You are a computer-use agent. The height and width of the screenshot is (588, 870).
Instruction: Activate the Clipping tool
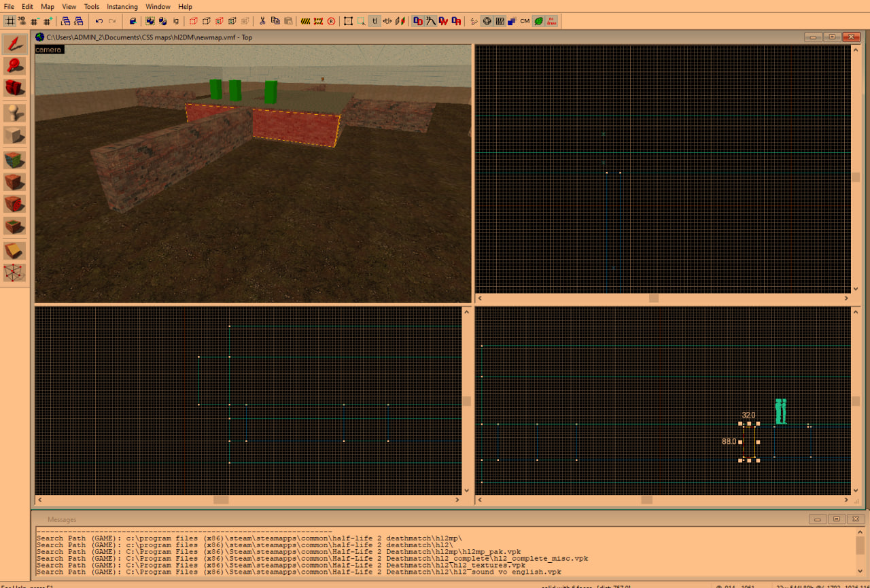tap(14, 250)
